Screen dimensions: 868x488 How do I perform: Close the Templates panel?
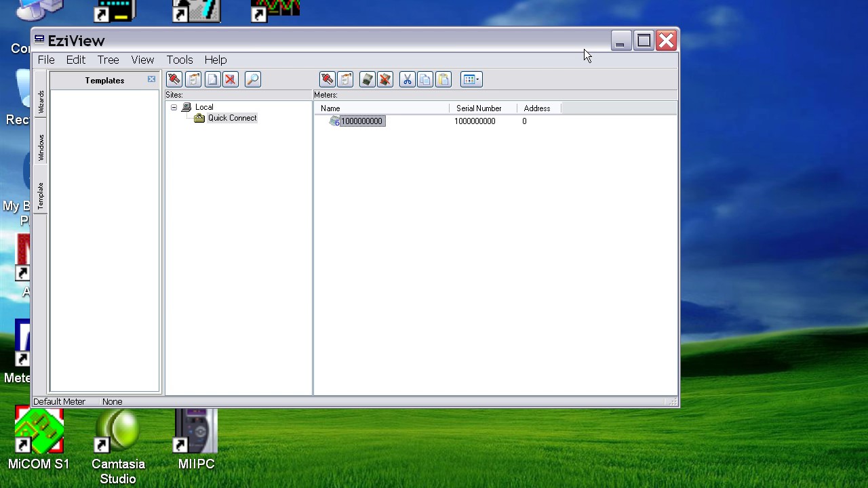[x=151, y=80]
